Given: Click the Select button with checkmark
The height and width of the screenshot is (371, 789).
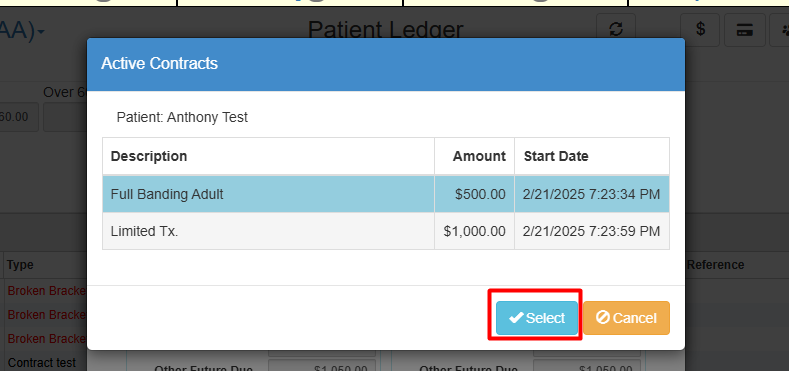Looking at the screenshot, I should click(537, 318).
